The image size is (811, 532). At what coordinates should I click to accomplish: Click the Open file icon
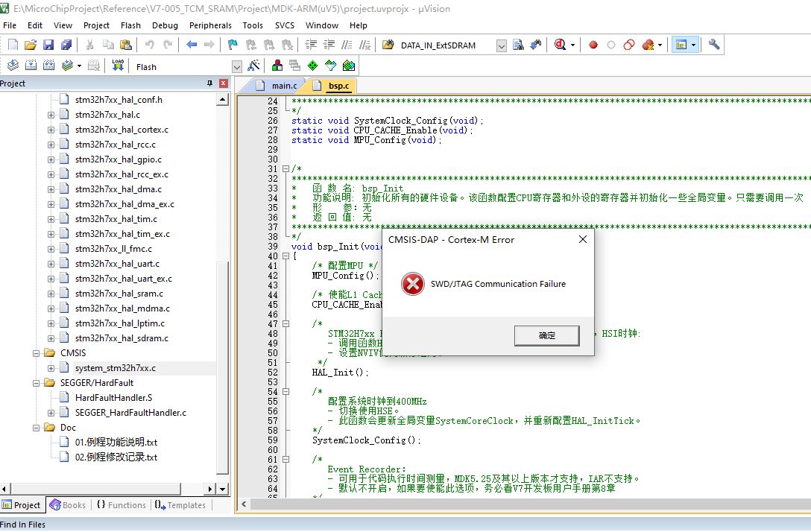[x=31, y=45]
